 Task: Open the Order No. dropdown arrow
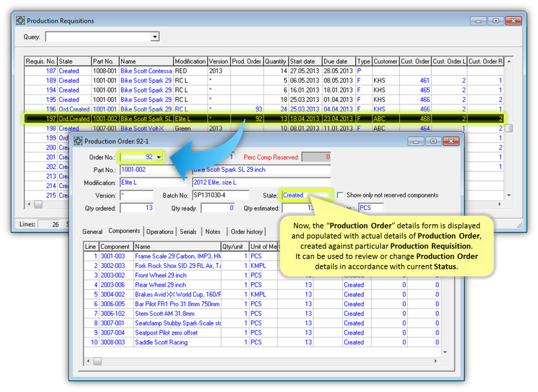[159, 157]
